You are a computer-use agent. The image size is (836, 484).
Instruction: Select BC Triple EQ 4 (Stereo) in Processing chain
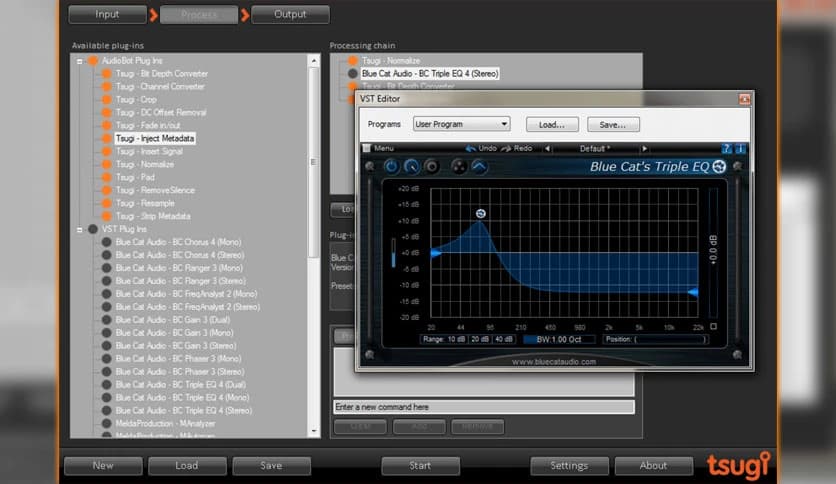click(x=430, y=74)
